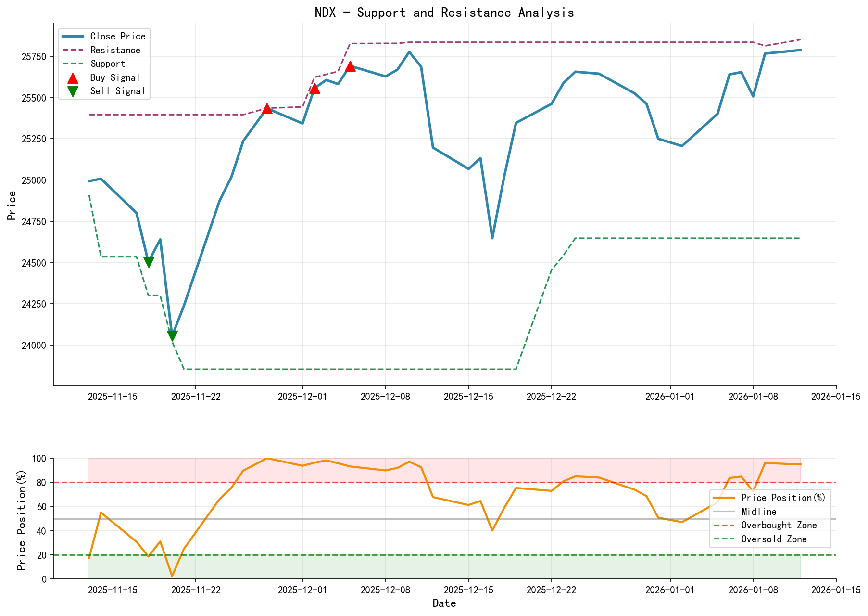Click the green sell marker near 24500
Screen dimensions: 868x616
coord(149,261)
